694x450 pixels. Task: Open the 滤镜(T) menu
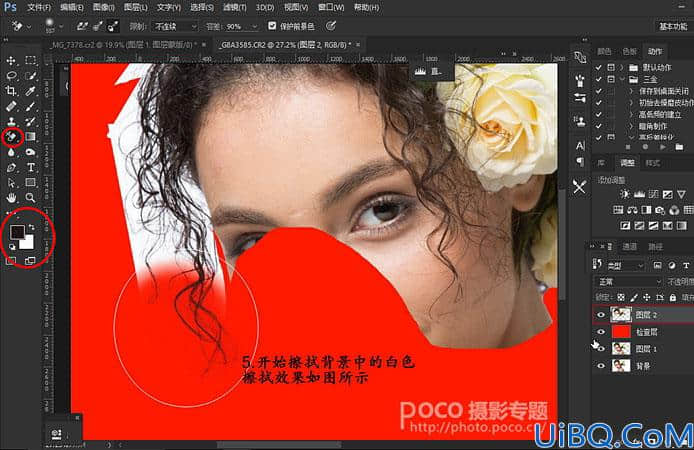pos(235,8)
